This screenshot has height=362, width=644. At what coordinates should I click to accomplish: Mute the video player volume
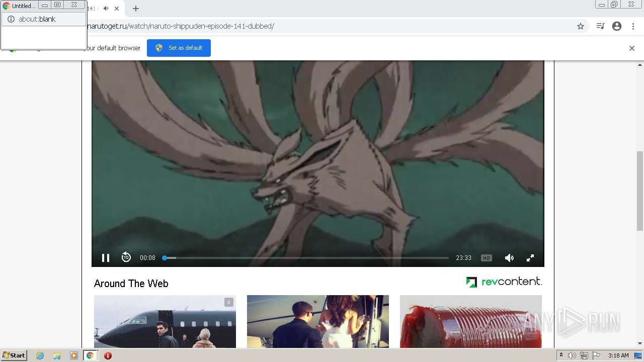[509, 258]
